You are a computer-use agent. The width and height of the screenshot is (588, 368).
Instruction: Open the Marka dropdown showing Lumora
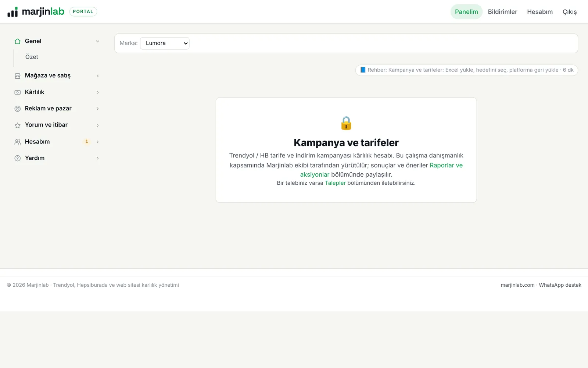click(x=165, y=43)
